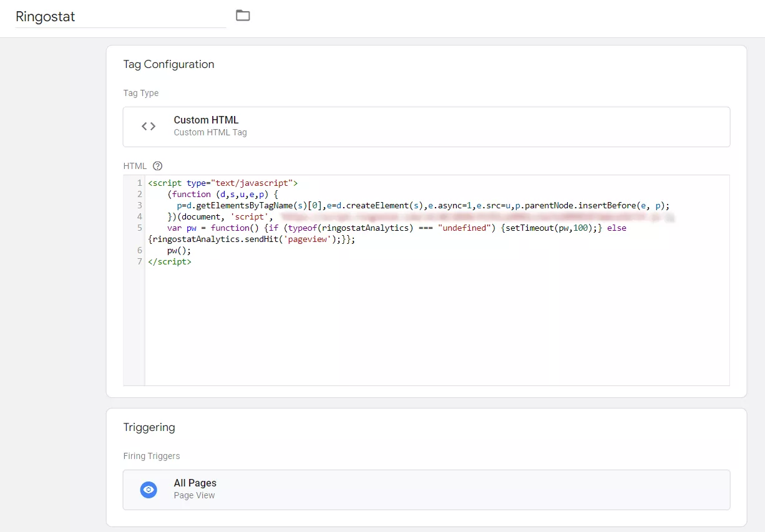Click line number 1 in code gutter
765x532 pixels.
pyautogui.click(x=140, y=183)
